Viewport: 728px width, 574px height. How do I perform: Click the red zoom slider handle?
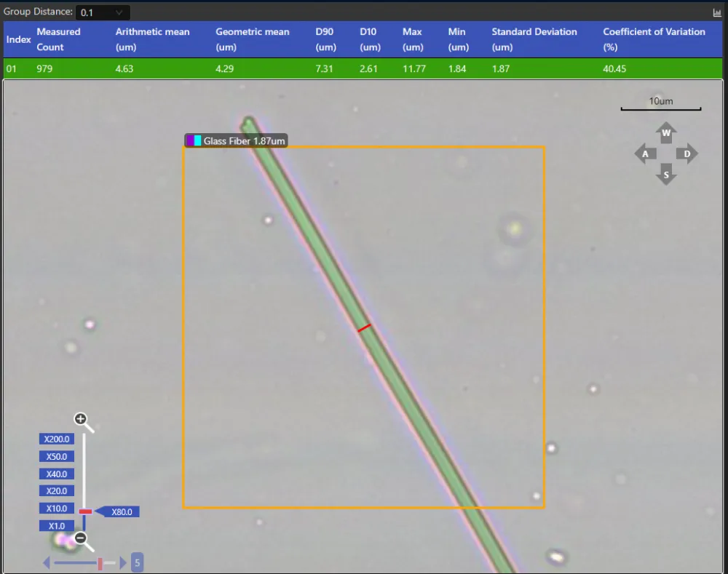85,511
